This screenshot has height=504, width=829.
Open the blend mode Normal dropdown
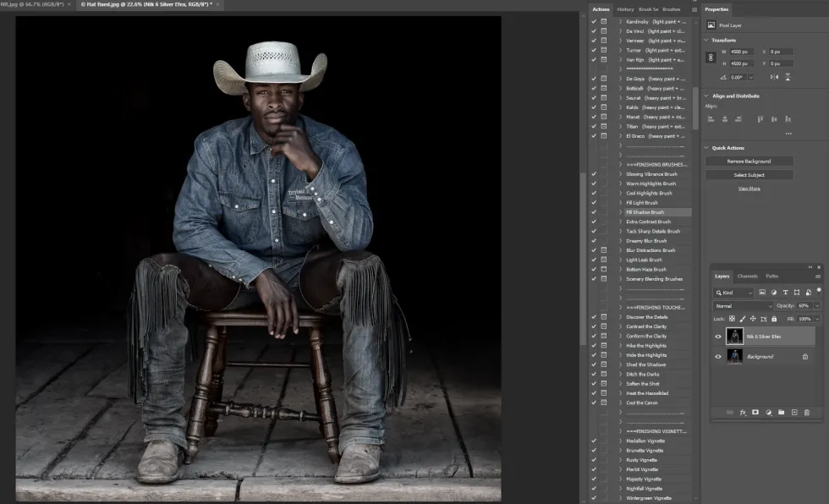743,305
